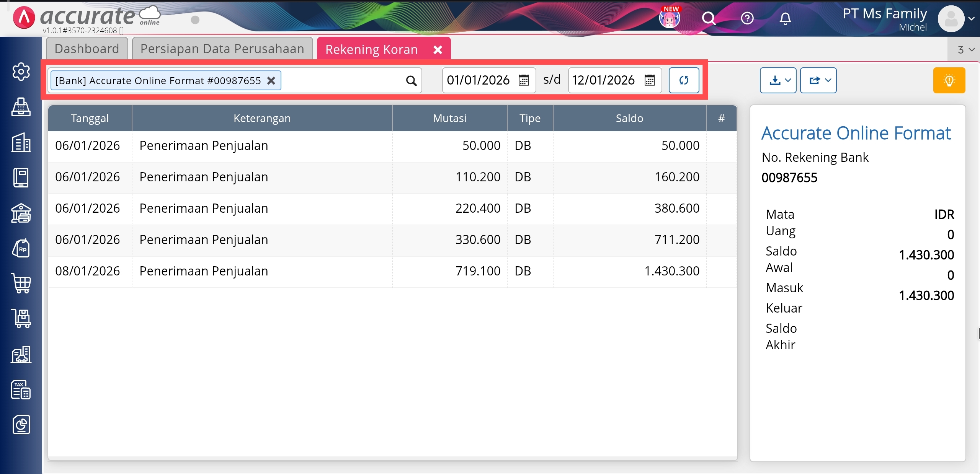
Task: Refresh the bank statement list
Action: click(x=684, y=80)
